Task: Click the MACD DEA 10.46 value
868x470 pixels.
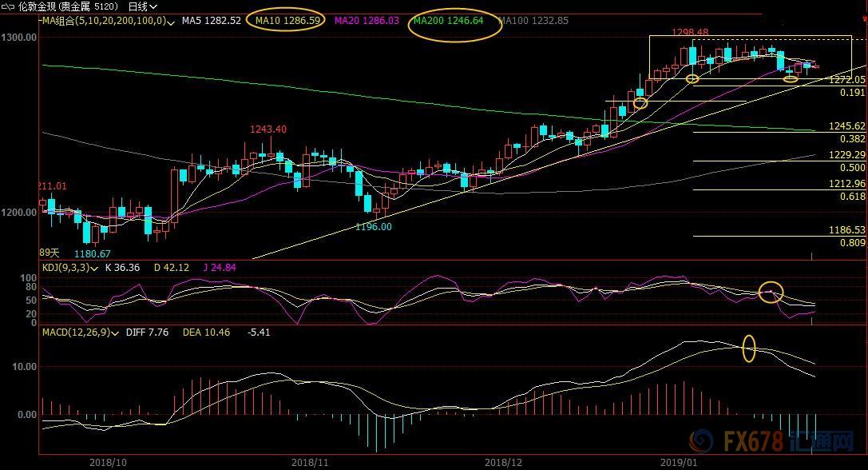Action: click(206, 333)
